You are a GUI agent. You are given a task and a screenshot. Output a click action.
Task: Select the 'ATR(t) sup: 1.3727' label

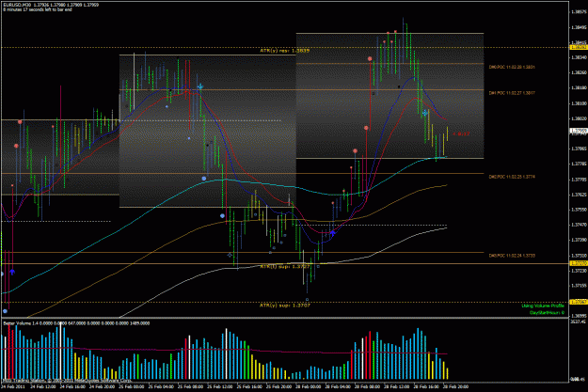(x=285, y=266)
